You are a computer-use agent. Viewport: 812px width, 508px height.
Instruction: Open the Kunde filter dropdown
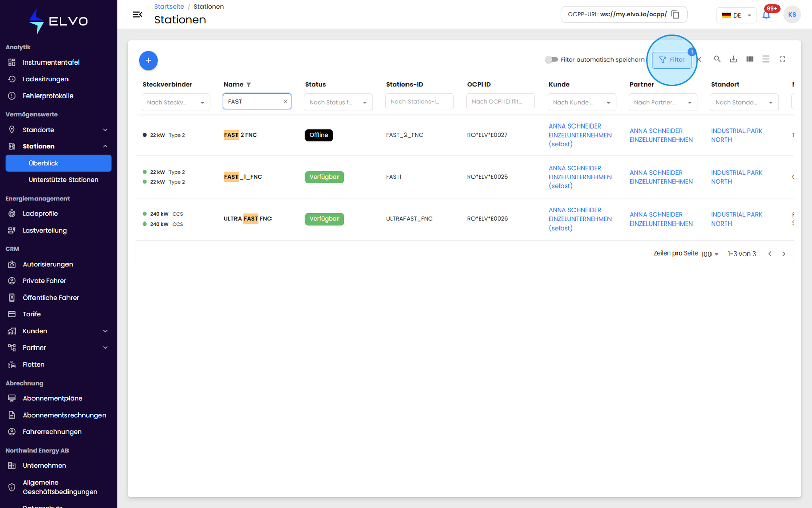(x=582, y=102)
